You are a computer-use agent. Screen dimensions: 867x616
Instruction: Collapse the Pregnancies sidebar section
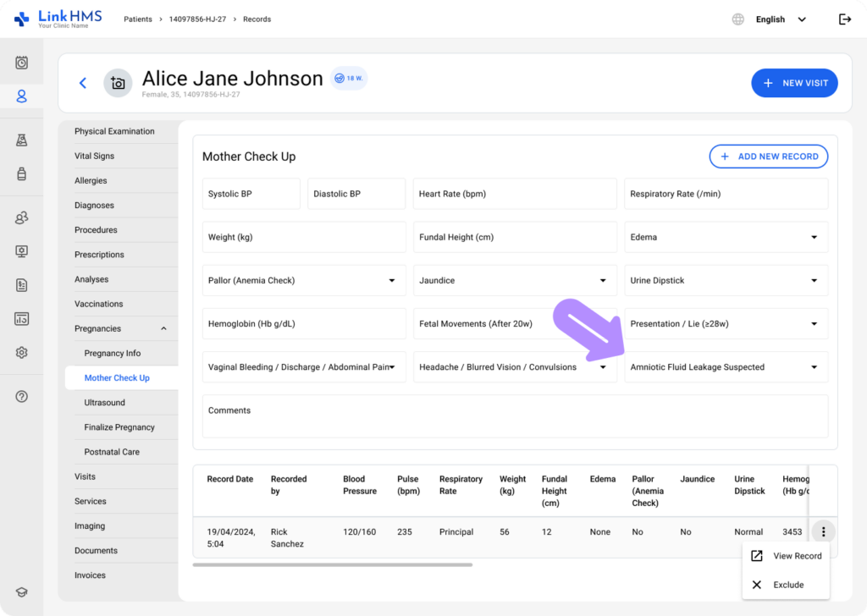pos(163,329)
